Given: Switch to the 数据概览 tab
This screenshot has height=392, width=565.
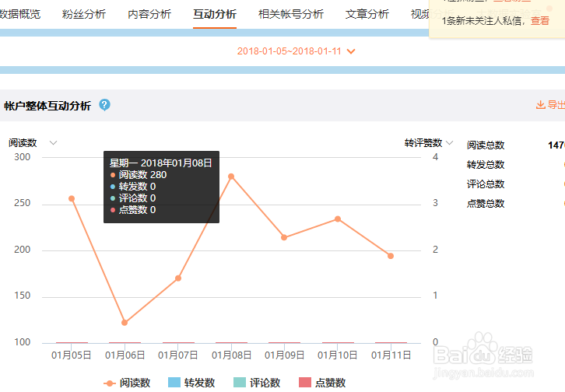Looking at the screenshot, I should (x=20, y=14).
